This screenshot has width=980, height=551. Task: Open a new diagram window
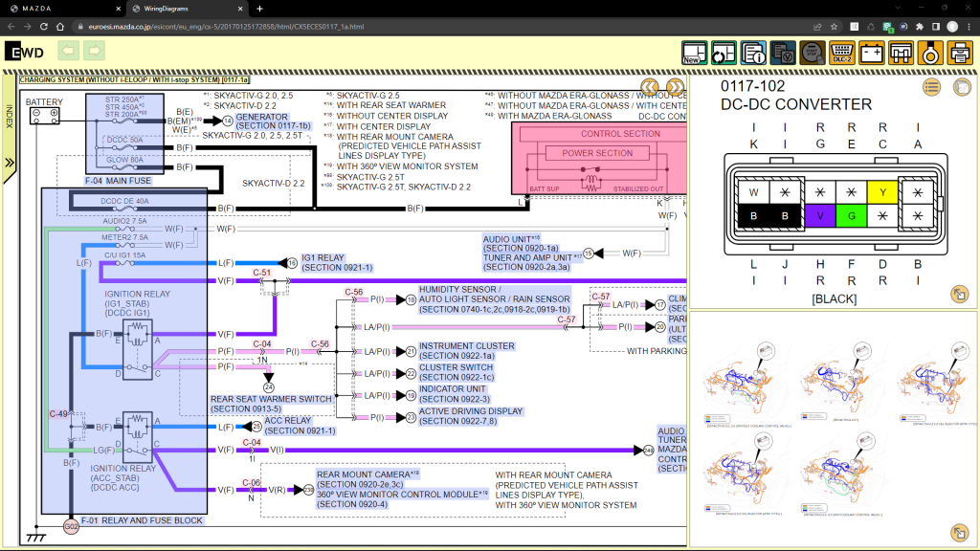click(694, 52)
